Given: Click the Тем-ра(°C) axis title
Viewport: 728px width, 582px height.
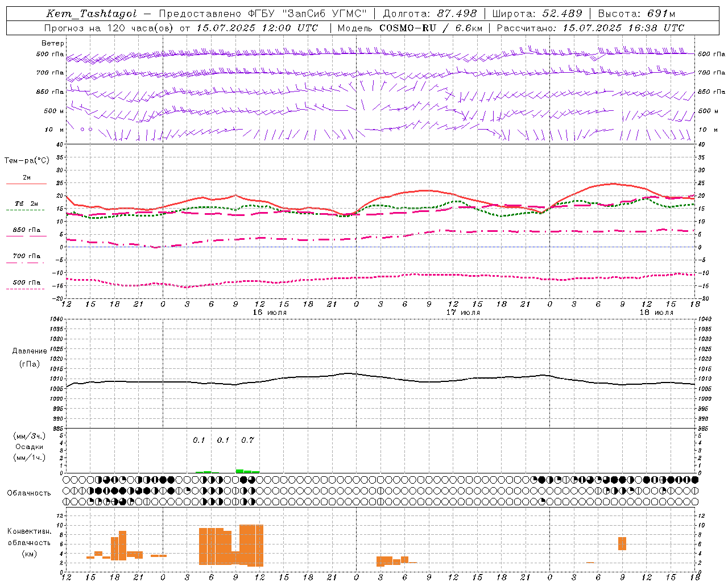Looking at the screenshot, I should 27,161.
